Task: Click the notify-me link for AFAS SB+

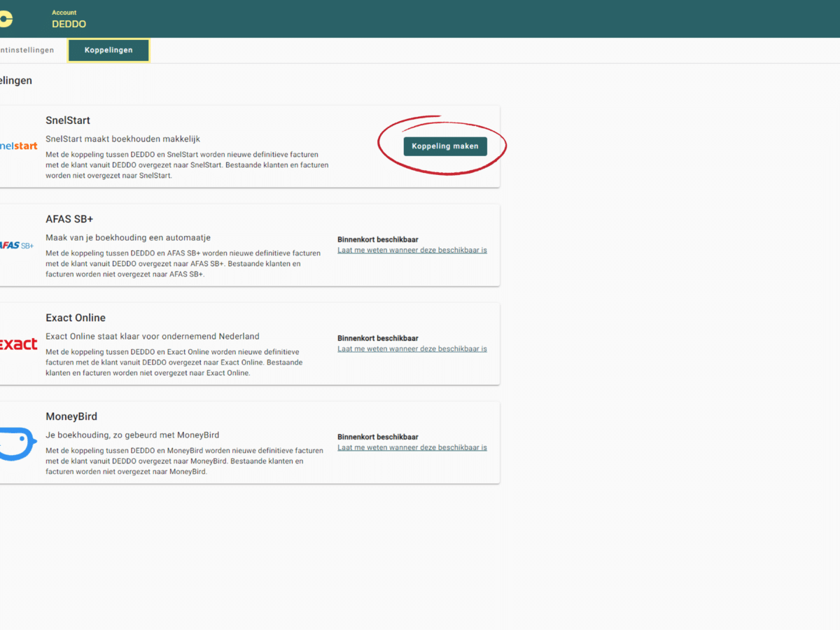Action: (x=412, y=250)
